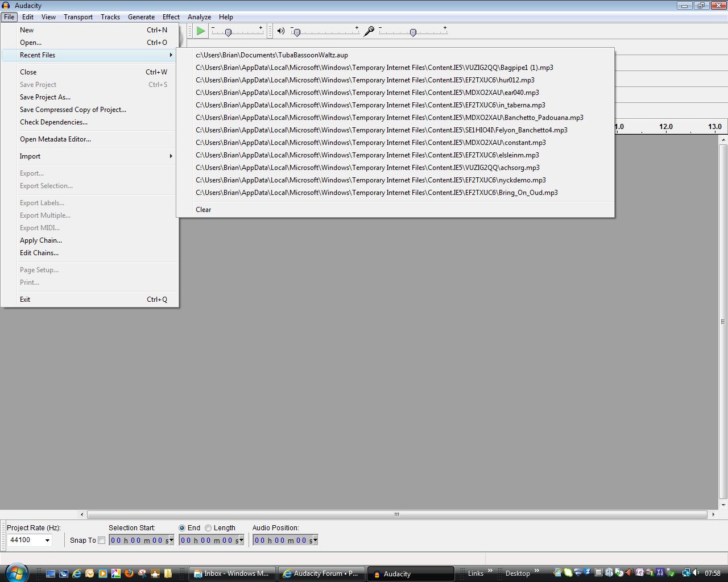Select the Length radio button
The image size is (728, 582).
pyautogui.click(x=208, y=527)
